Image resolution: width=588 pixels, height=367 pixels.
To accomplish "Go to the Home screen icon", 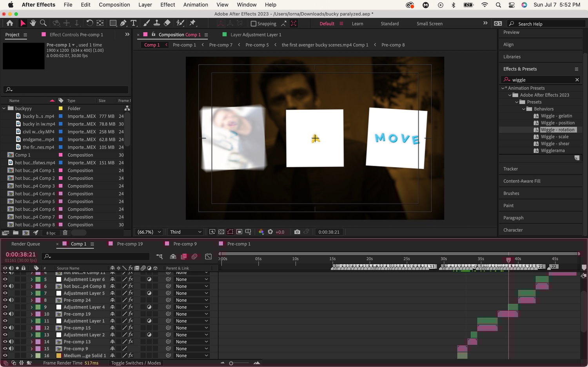I will point(10,24).
